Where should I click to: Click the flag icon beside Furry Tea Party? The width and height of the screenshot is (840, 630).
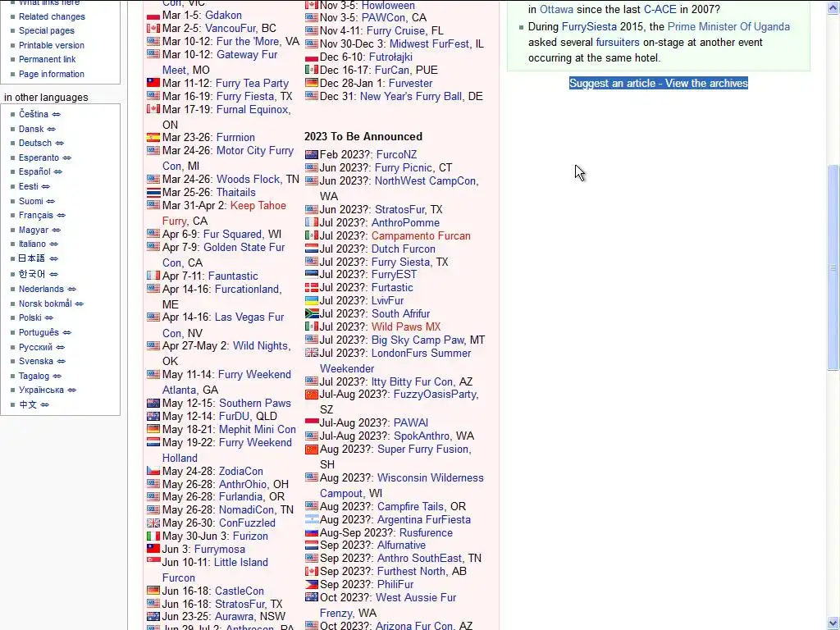(x=153, y=83)
